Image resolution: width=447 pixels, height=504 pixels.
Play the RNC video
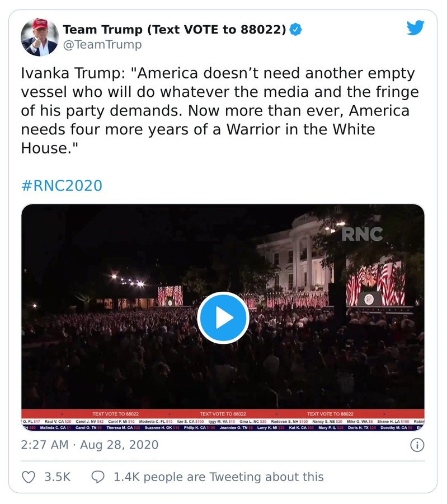click(223, 318)
